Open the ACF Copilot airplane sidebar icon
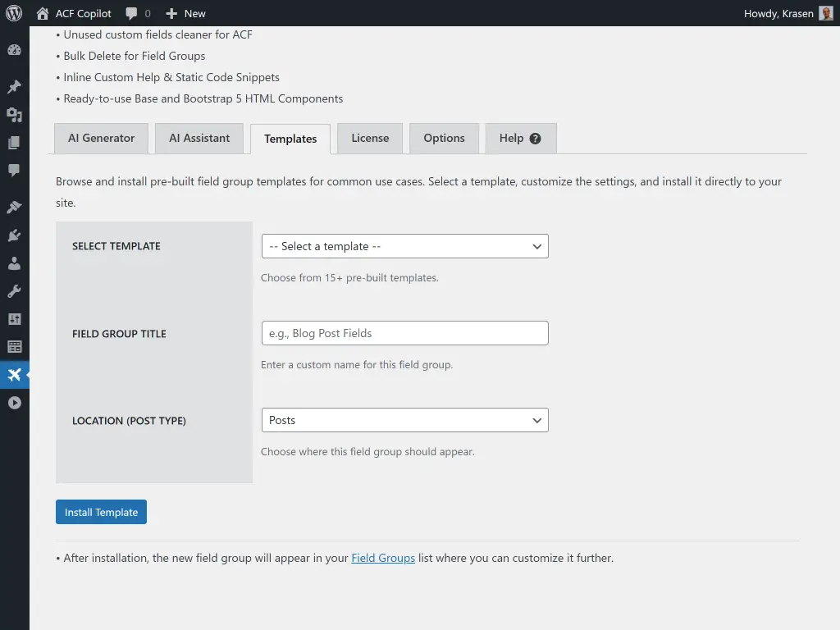 [14, 375]
